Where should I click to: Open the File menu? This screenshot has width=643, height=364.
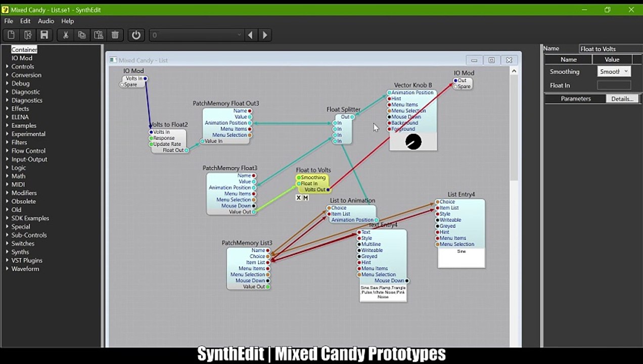point(9,21)
